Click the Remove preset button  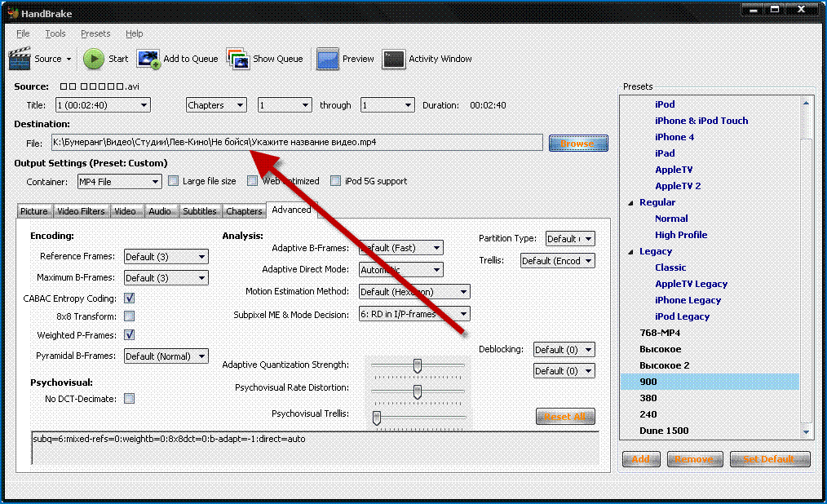click(x=694, y=459)
